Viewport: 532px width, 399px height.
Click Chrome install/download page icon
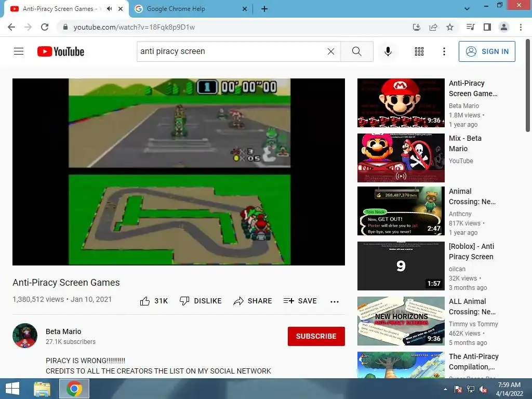click(x=417, y=27)
